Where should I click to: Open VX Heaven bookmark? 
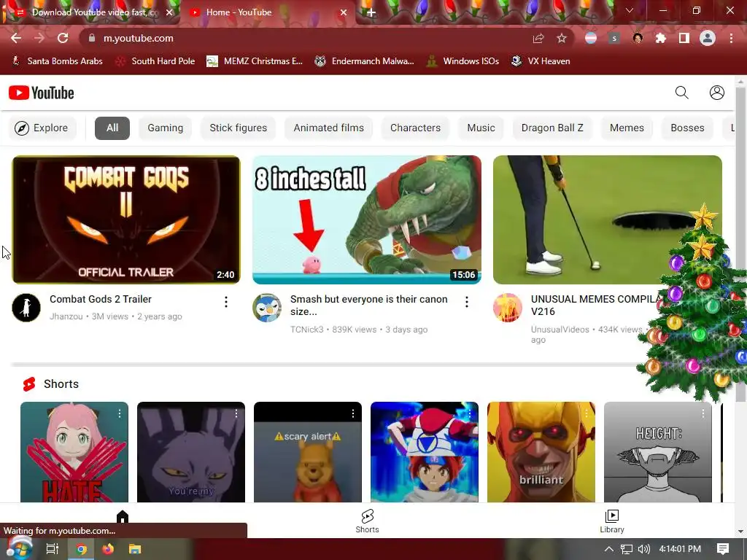pos(541,61)
